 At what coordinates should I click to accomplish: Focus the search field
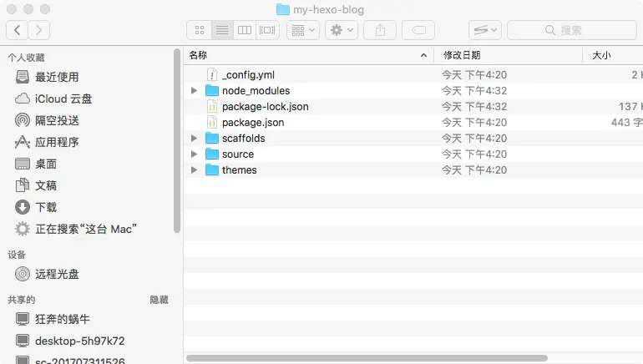pyautogui.click(x=572, y=30)
